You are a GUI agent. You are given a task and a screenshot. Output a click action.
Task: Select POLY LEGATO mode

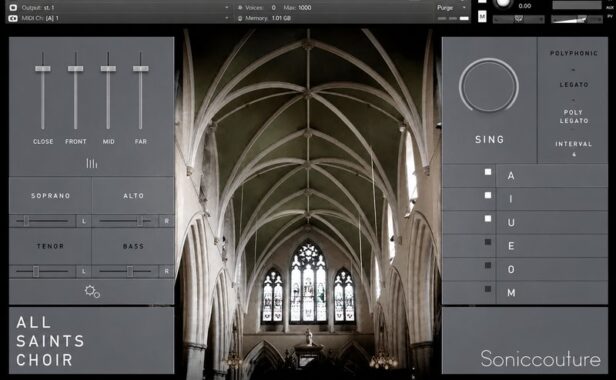click(x=574, y=116)
